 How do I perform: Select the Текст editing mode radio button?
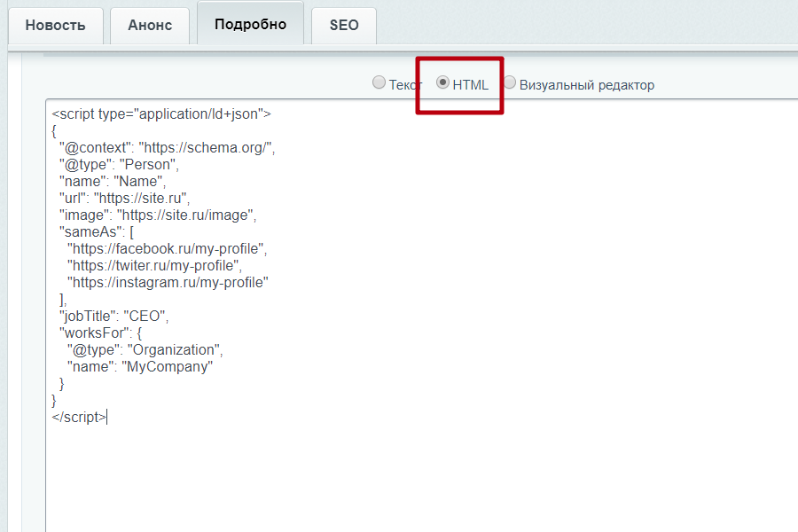[x=379, y=82]
